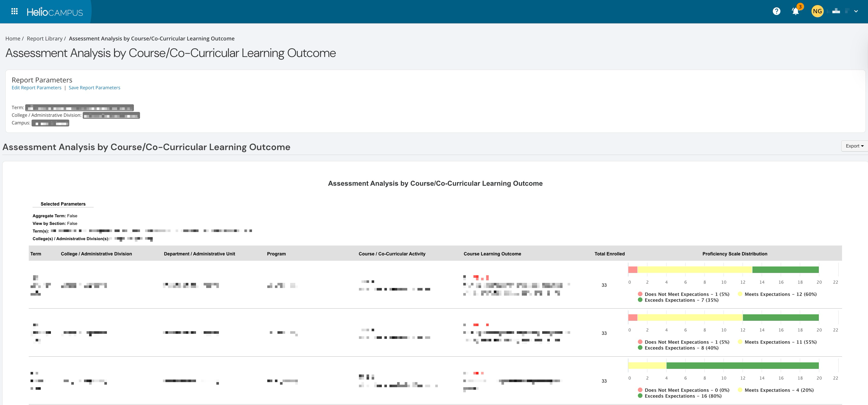Click the NG user avatar
The image size is (868, 405).
tap(817, 11)
